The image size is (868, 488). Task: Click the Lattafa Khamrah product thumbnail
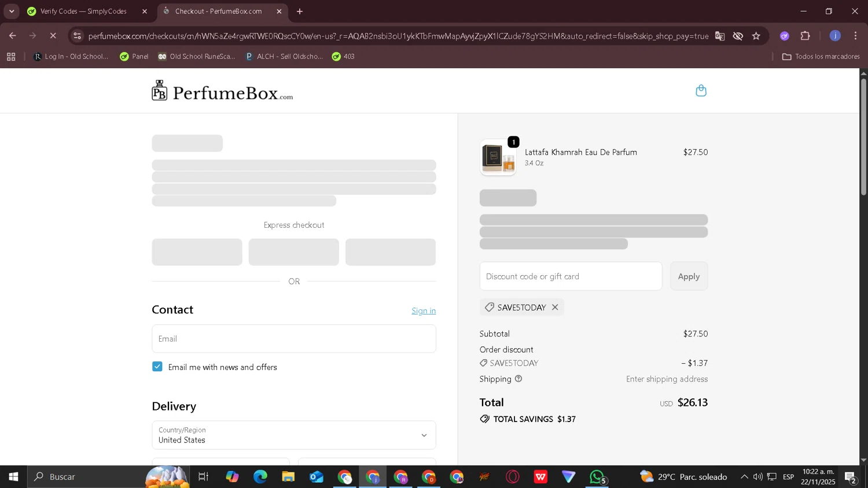point(498,157)
